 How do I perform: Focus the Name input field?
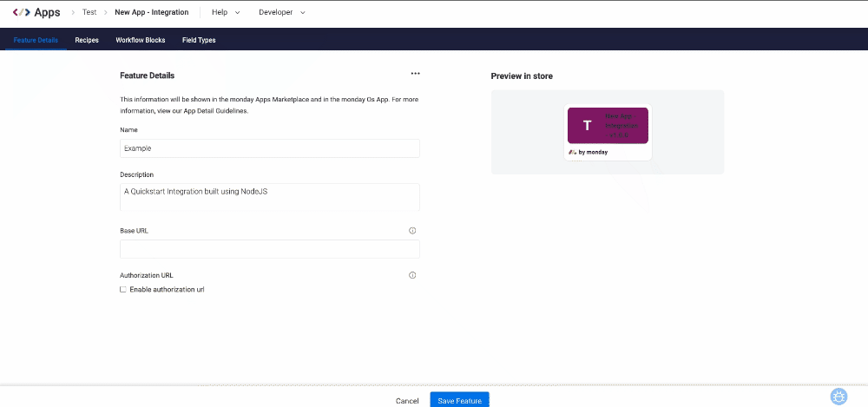[x=270, y=148]
